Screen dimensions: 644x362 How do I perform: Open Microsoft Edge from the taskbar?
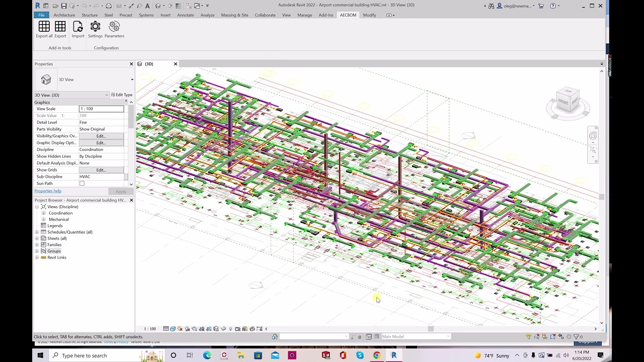coord(207,355)
